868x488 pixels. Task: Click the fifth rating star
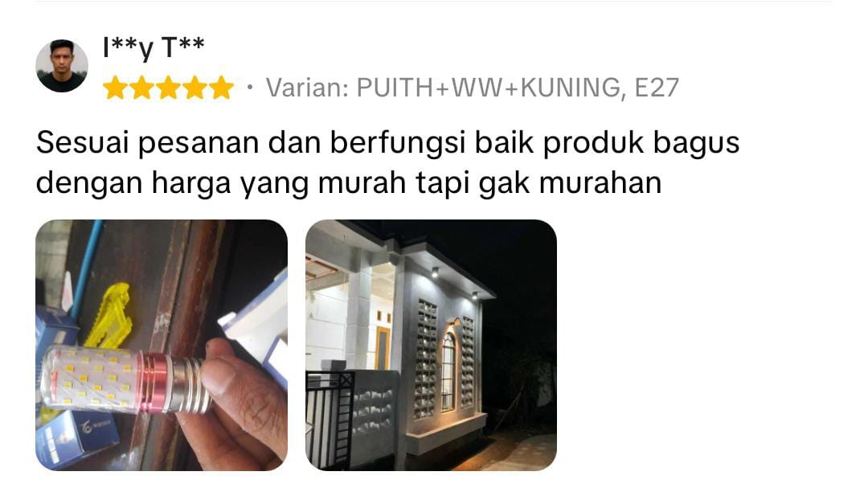222,88
